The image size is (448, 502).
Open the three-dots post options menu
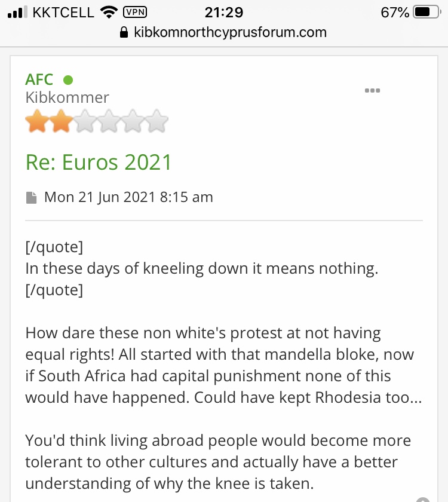point(372,90)
